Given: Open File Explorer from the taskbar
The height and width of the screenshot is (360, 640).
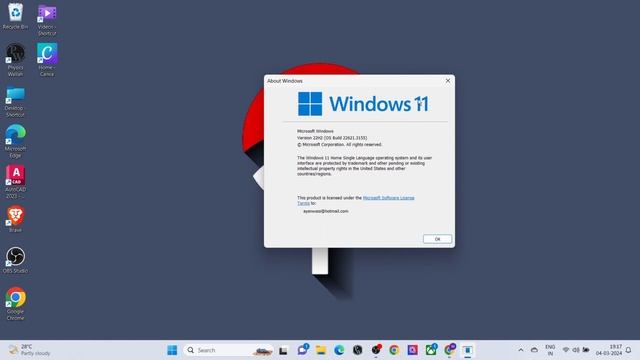Looking at the screenshot, I should [x=321, y=350].
